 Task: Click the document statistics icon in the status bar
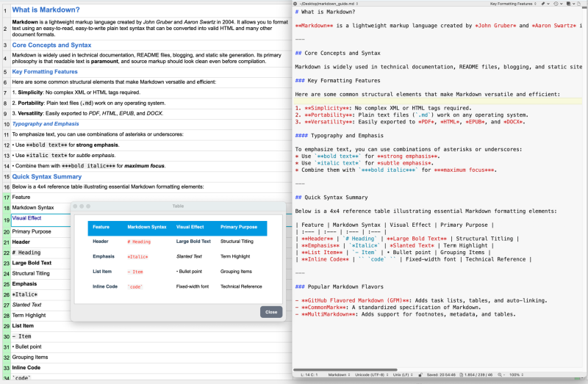click(461, 374)
